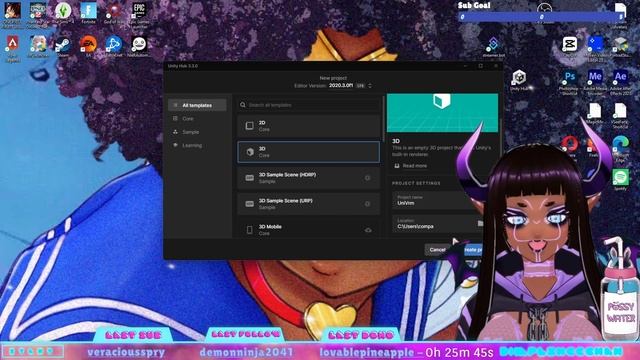Click the Cancel button
640x360 pixels.
click(437, 249)
